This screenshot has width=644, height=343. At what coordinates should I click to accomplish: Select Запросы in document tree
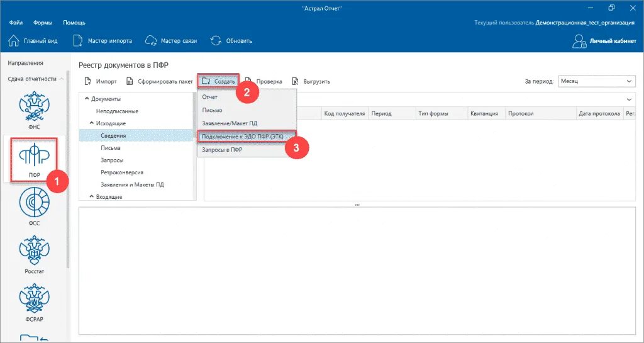click(x=112, y=160)
